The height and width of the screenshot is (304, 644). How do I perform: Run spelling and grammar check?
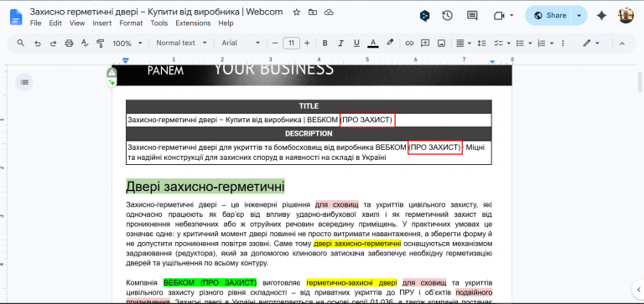tap(85, 43)
